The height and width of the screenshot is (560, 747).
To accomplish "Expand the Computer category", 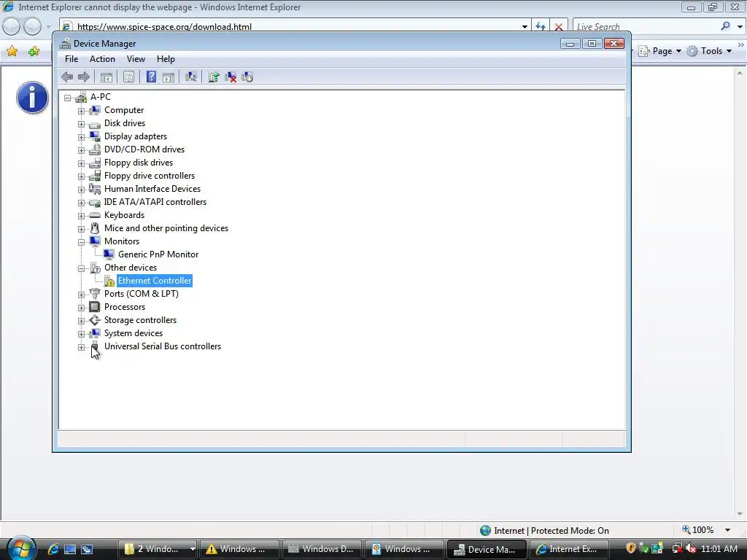I will tap(82, 111).
